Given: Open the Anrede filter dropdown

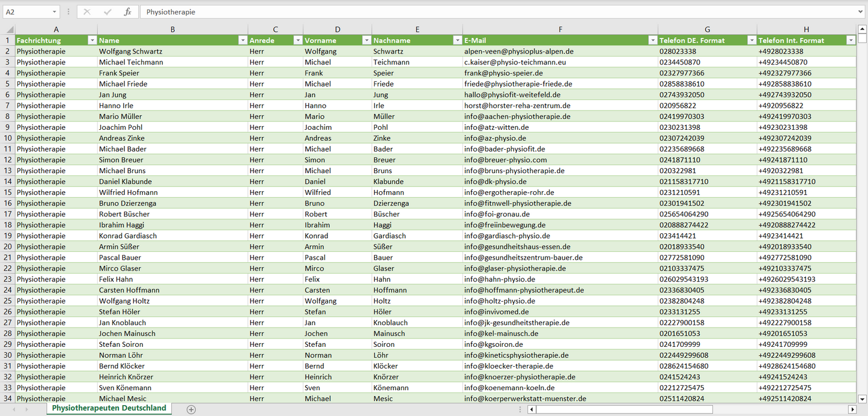Looking at the screenshot, I should tap(297, 40).
